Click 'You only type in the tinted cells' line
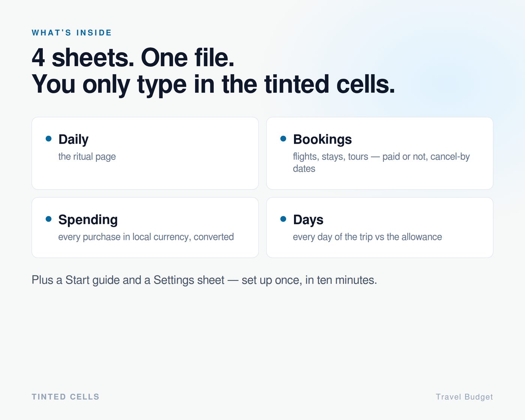 213,84
